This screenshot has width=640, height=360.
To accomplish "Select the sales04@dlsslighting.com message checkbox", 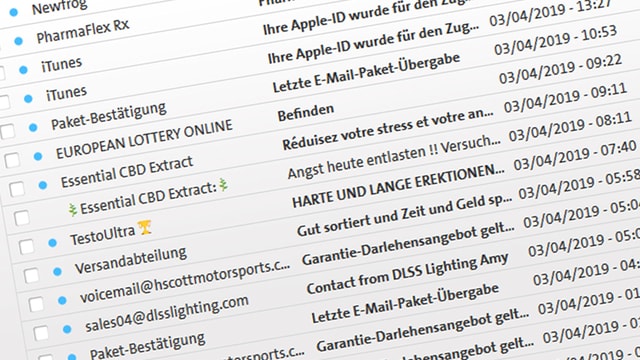I will point(41,333).
